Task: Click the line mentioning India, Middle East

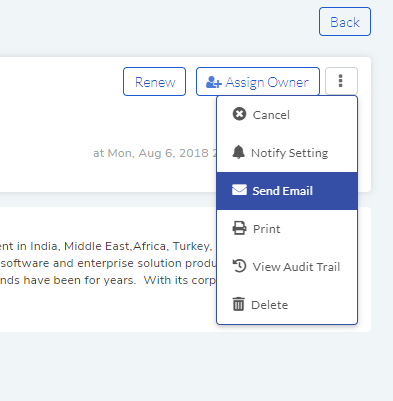Action: (x=105, y=246)
